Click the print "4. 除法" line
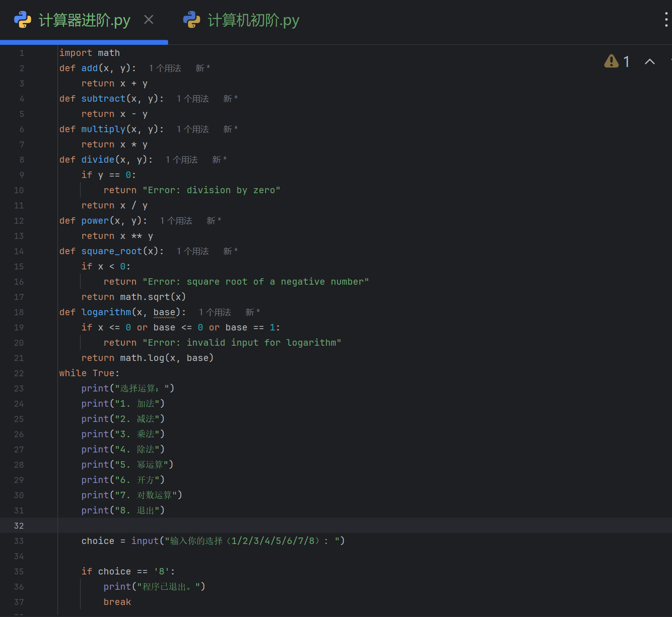672x617 pixels. pyautogui.click(x=123, y=450)
